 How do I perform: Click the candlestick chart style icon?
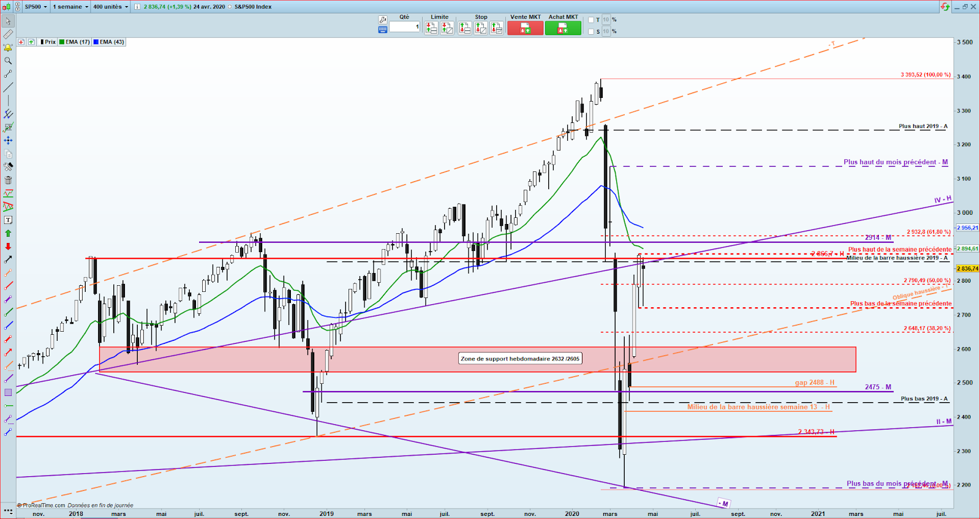6,7
